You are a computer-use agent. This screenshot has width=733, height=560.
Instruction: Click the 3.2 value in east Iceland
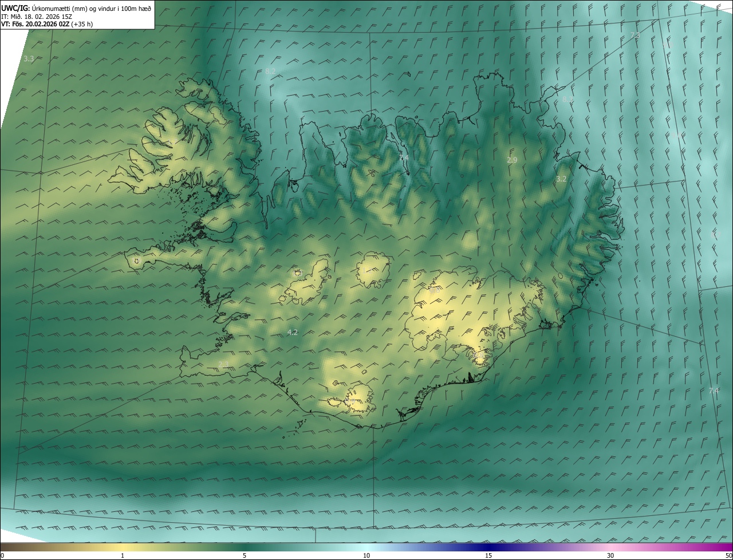561,179
